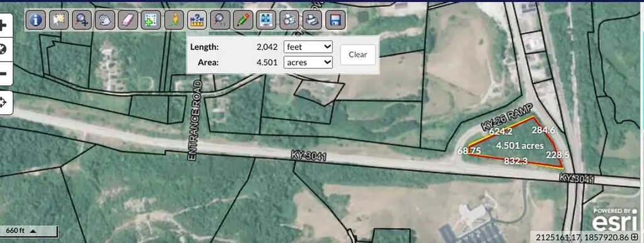Select the draw pencil tool
Image resolution: width=644 pixels, height=243 pixels.
pyautogui.click(x=243, y=20)
